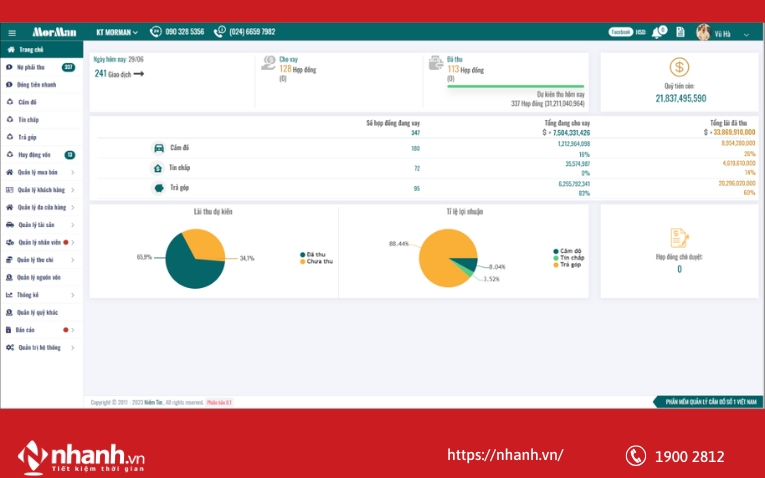The height and width of the screenshot is (478, 765).
Task: Open Trang chủ in sidebar
Action: 30,49
